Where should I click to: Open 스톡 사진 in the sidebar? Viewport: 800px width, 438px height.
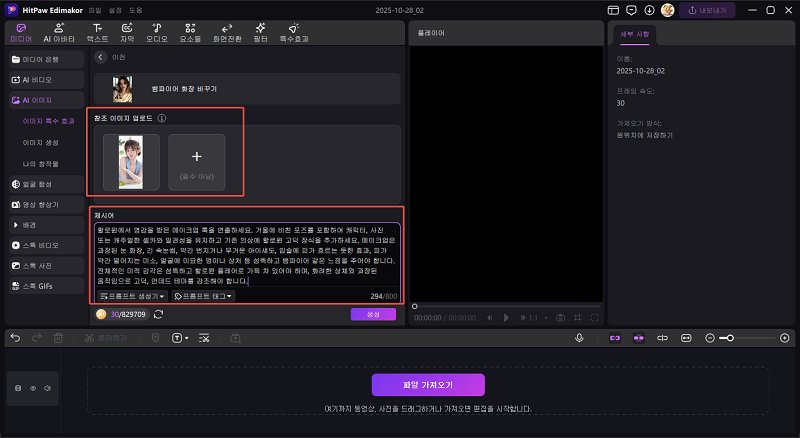point(46,265)
